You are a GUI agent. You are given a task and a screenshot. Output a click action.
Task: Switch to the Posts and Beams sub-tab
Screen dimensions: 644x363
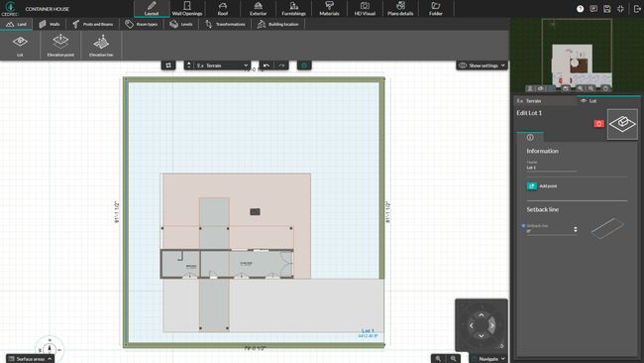coord(93,24)
